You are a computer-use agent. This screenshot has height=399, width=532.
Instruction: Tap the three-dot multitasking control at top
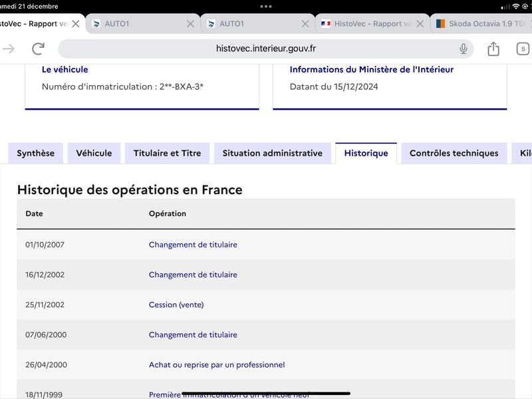click(x=265, y=7)
